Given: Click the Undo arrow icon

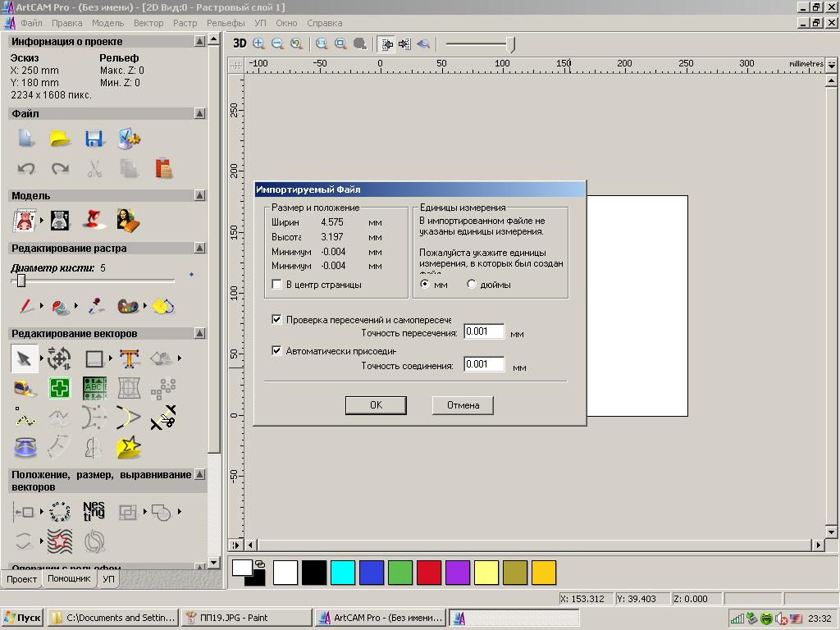Looking at the screenshot, I should [x=26, y=169].
